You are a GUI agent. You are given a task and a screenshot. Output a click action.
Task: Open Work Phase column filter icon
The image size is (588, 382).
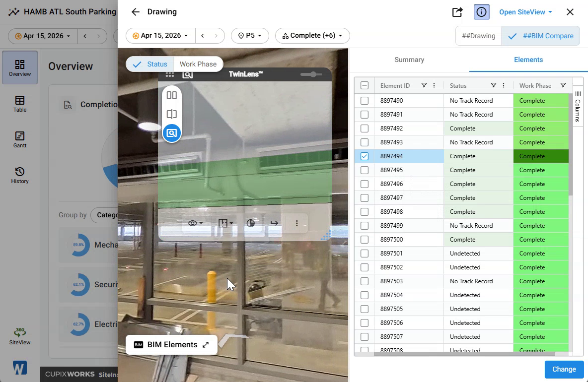(x=563, y=85)
